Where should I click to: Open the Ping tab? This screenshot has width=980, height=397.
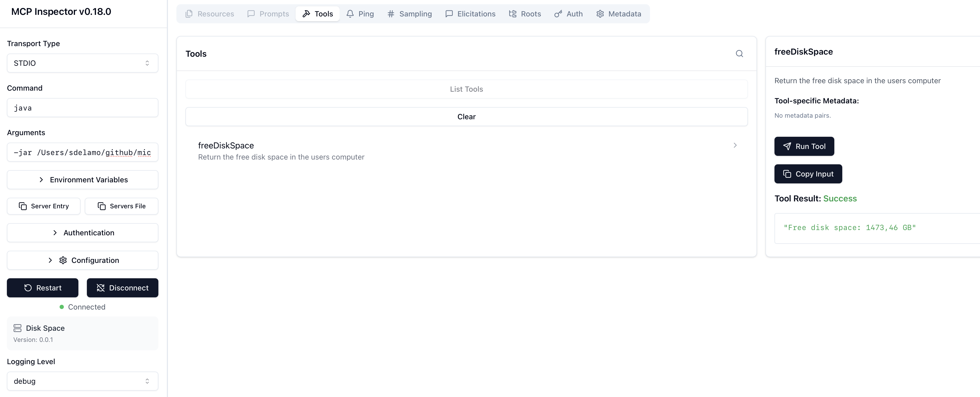point(360,14)
